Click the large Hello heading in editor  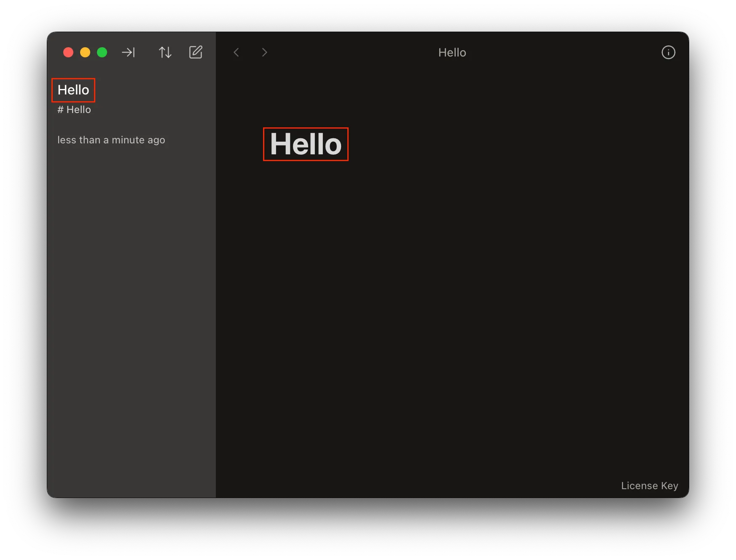[x=306, y=144]
